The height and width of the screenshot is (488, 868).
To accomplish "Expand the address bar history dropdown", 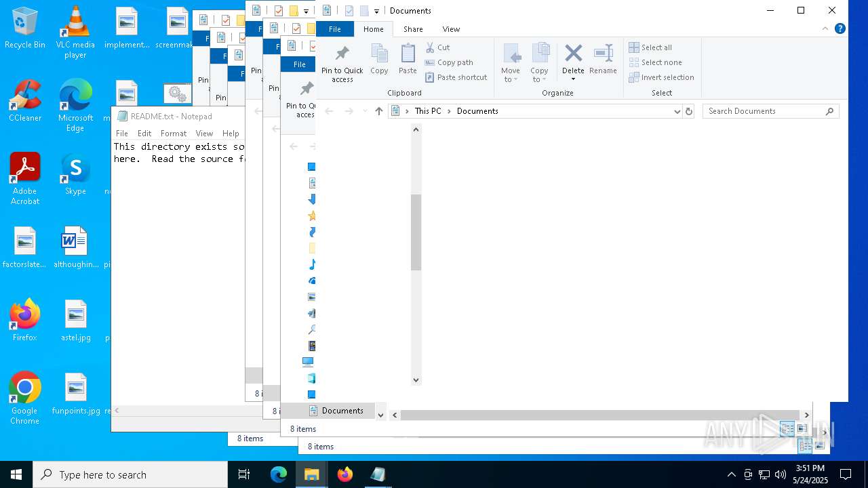I will [677, 111].
